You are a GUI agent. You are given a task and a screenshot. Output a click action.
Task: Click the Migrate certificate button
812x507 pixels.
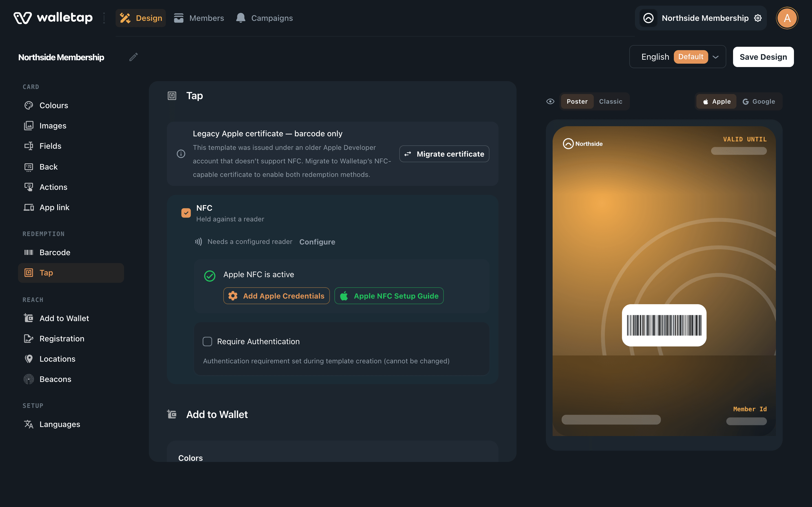444,154
